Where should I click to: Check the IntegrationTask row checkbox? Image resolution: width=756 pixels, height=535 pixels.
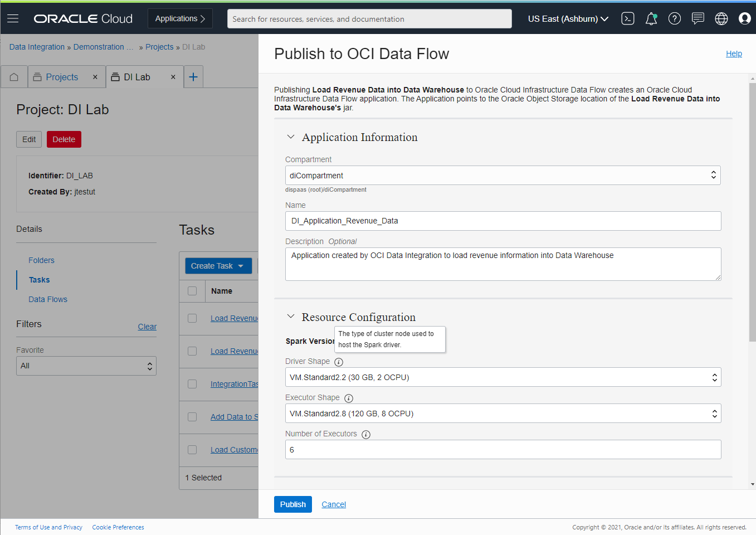(192, 384)
